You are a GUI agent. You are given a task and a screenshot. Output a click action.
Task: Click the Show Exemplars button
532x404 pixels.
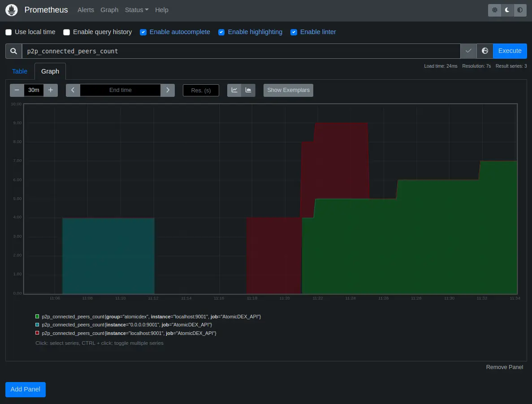pyautogui.click(x=288, y=90)
